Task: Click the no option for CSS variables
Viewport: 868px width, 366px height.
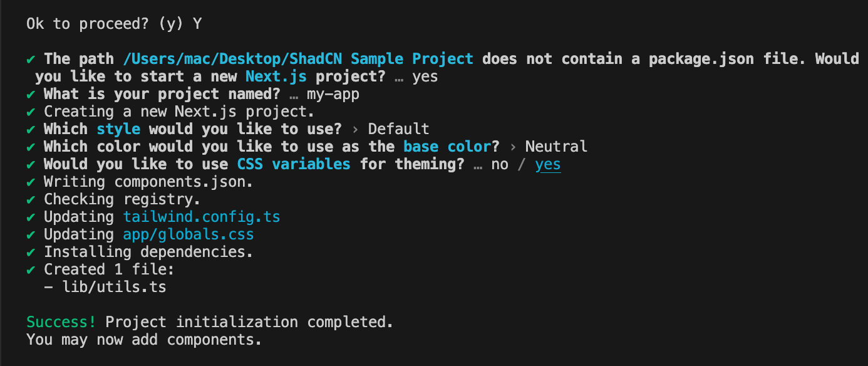Action: (499, 164)
